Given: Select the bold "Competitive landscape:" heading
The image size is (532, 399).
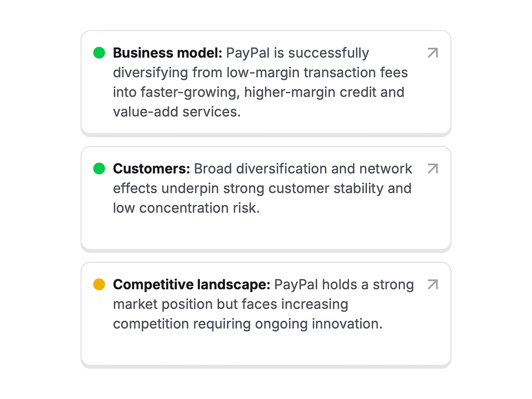Looking at the screenshot, I should [192, 284].
